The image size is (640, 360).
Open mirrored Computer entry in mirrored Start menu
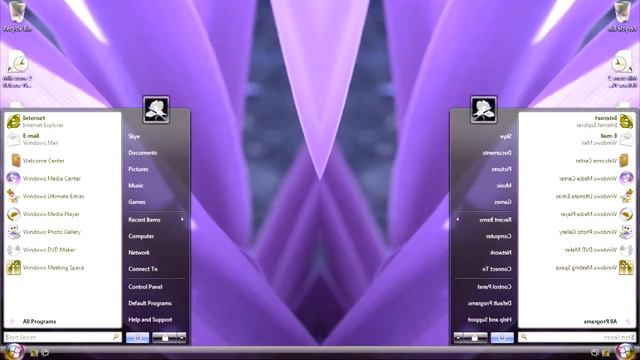tap(499, 236)
